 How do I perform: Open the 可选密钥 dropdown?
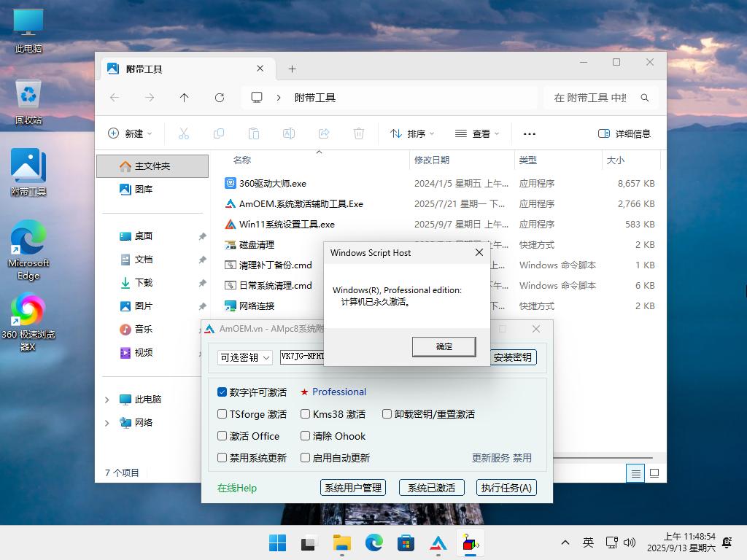click(x=245, y=357)
